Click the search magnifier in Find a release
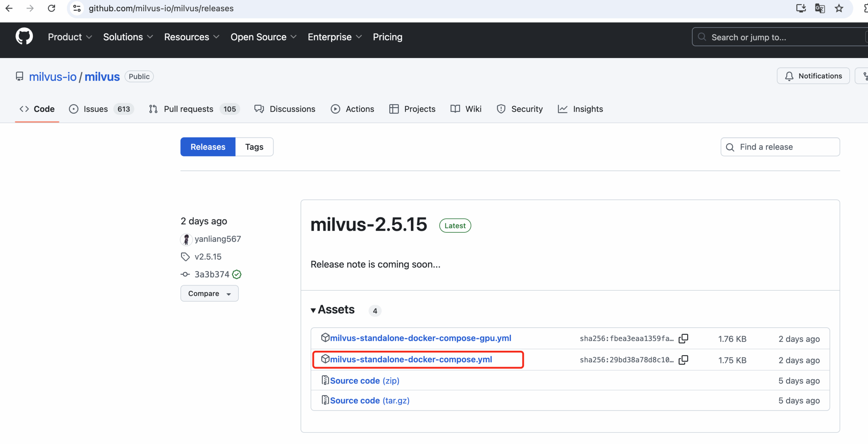This screenshot has height=444, width=868. 730,147
